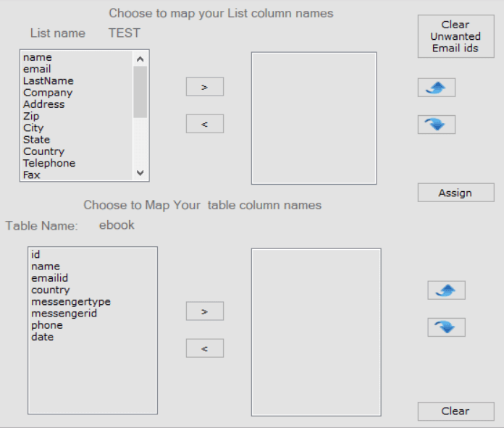The image size is (504, 428).
Task: Click the move-up arrow for list columns
Action: (x=437, y=88)
